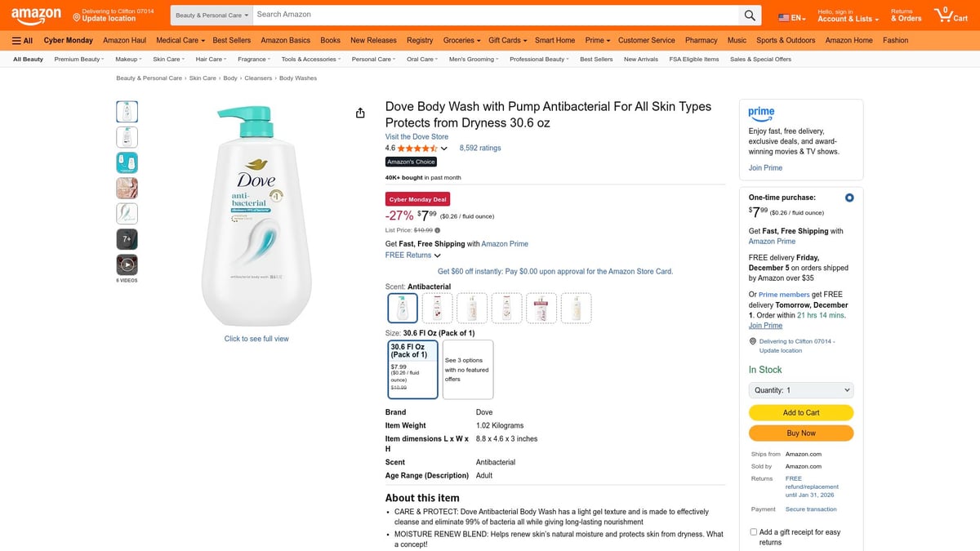Click the Amazon home logo
980x551 pixels.
click(x=36, y=15)
